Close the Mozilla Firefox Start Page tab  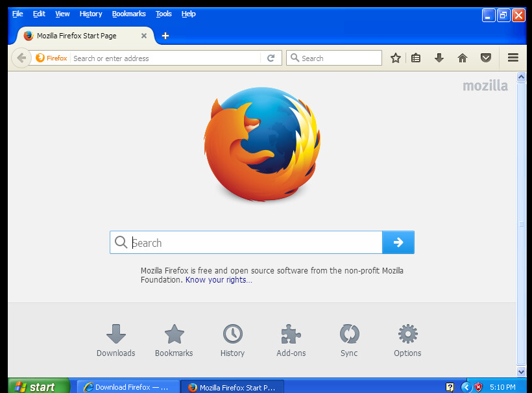(x=144, y=36)
